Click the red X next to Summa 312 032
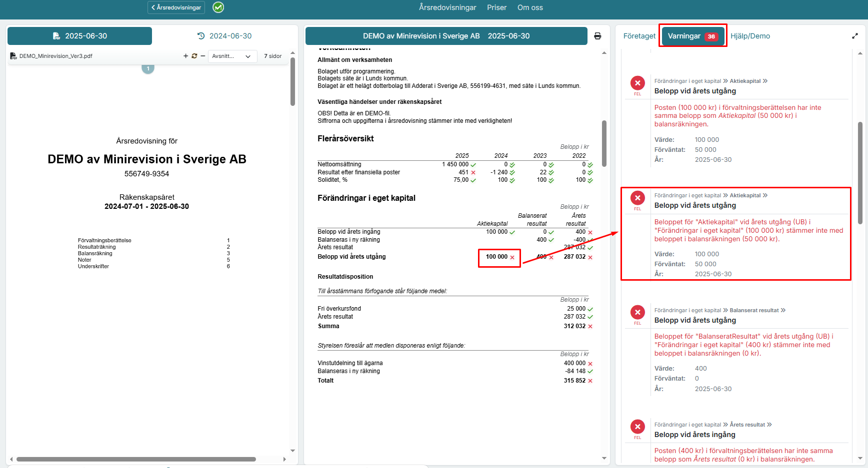Screen dimensions: 868x468 click(590, 327)
